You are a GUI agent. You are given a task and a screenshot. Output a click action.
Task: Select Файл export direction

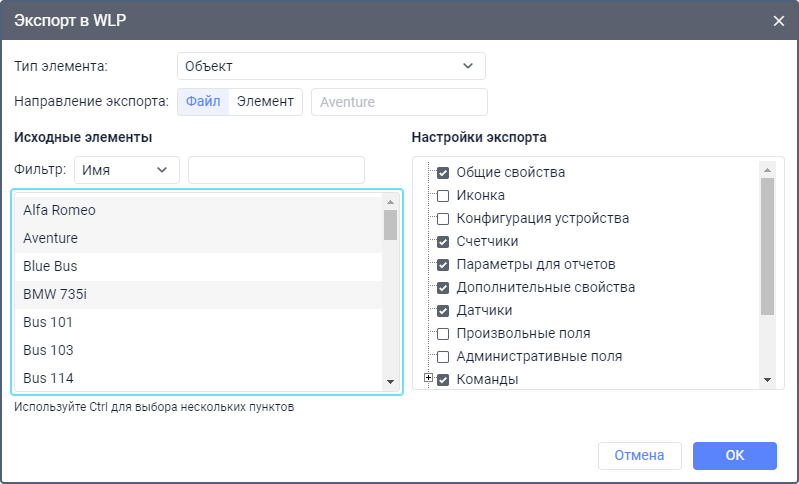click(203, 101)
